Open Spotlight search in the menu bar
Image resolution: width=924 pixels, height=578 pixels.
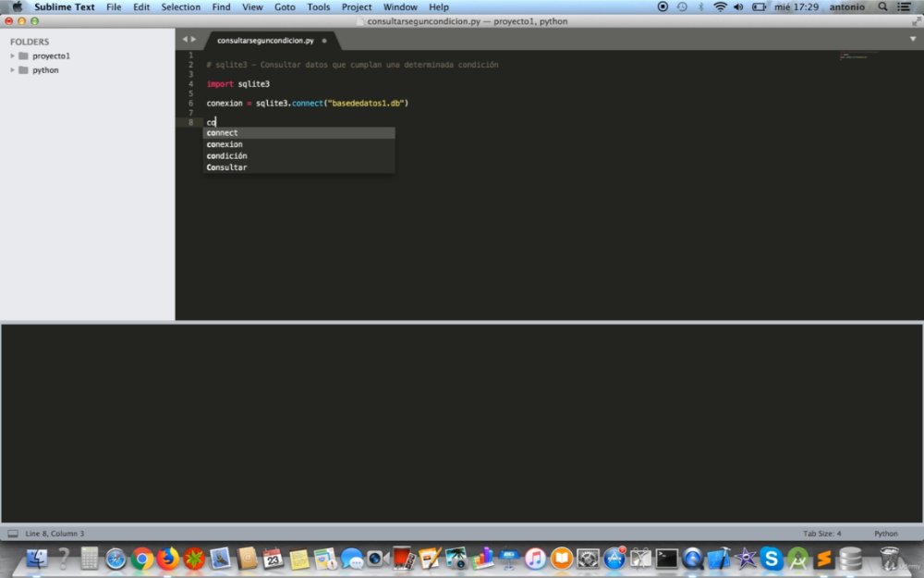[882, 7]
